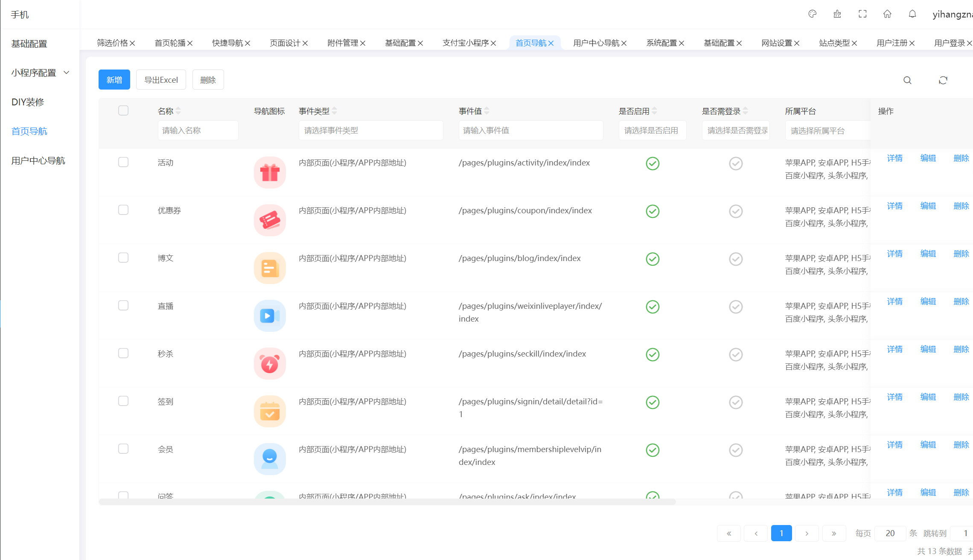
Task: Sort table by 事件值 column
Action: pos(487,111)
